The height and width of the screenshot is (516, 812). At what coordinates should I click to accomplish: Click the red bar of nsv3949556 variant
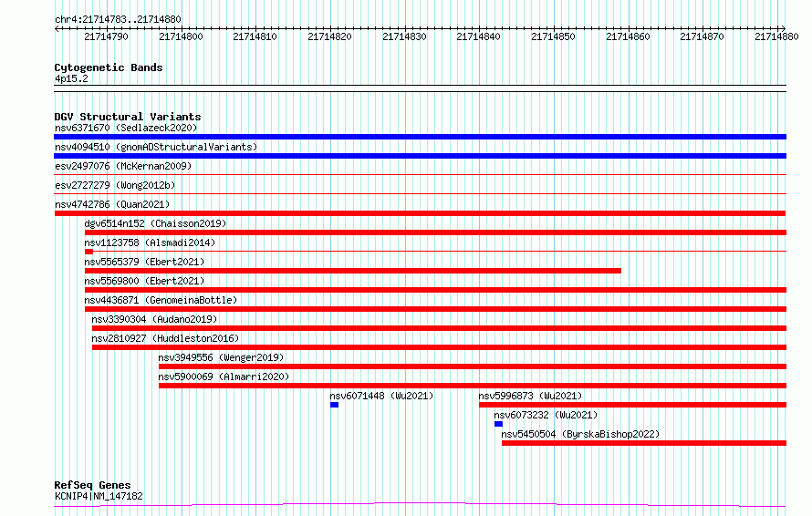473,366
